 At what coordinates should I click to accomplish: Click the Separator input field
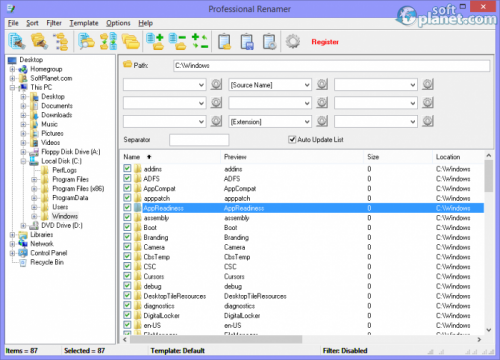pos(199,140)
